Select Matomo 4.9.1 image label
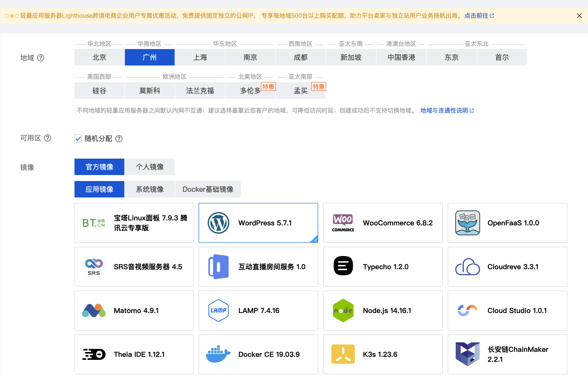This screenshot has height=378, width=588. click(x=136, y=311)
